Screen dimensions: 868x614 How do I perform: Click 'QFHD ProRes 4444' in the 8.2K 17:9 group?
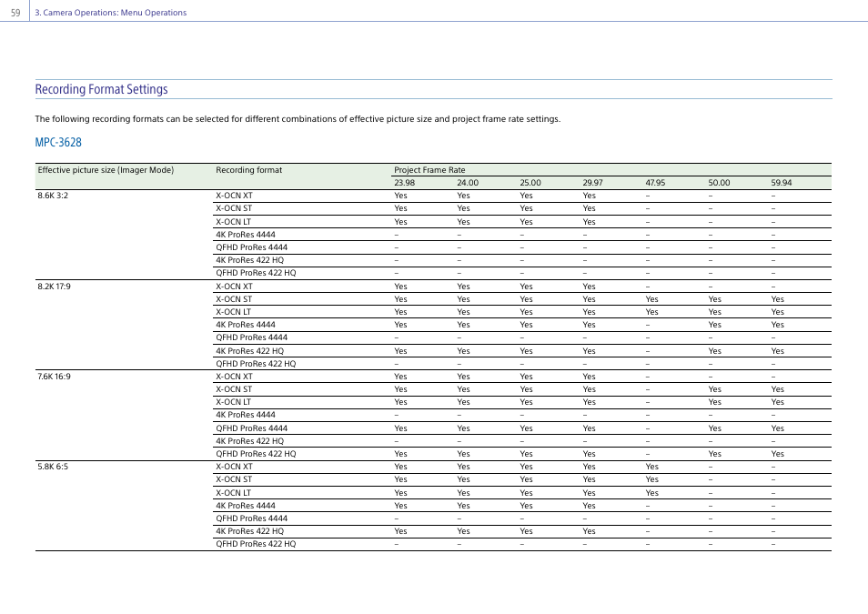[252, 337]
